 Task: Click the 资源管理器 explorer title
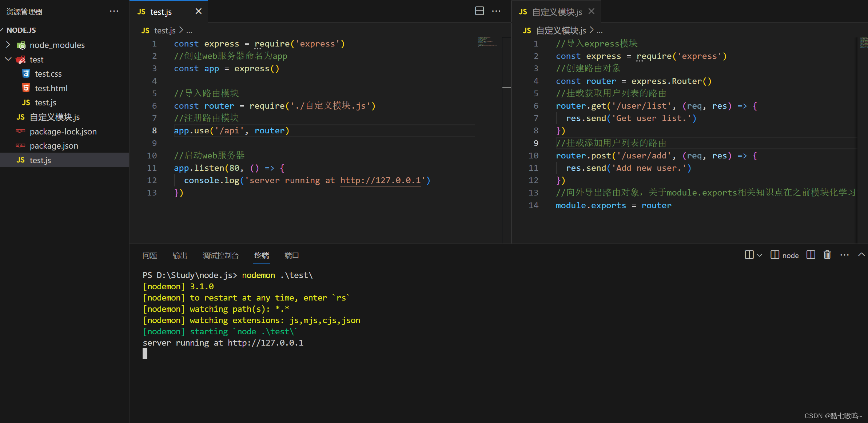click(24, 12)
